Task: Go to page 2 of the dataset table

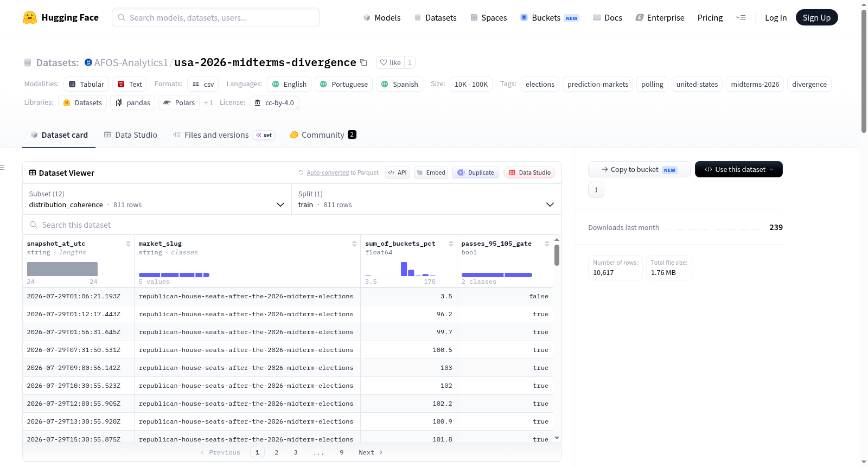Action: (277, 452)
